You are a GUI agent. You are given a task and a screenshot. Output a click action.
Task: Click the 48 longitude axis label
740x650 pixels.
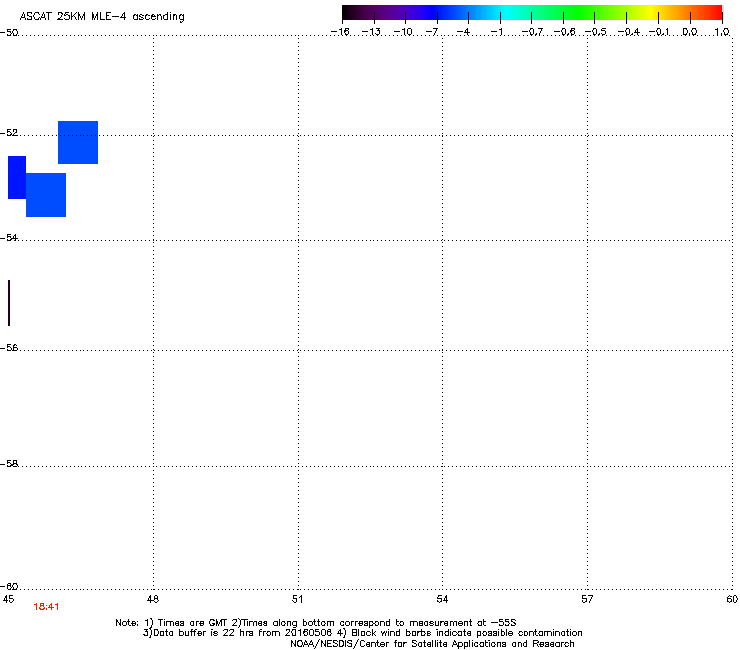(153, 599)
